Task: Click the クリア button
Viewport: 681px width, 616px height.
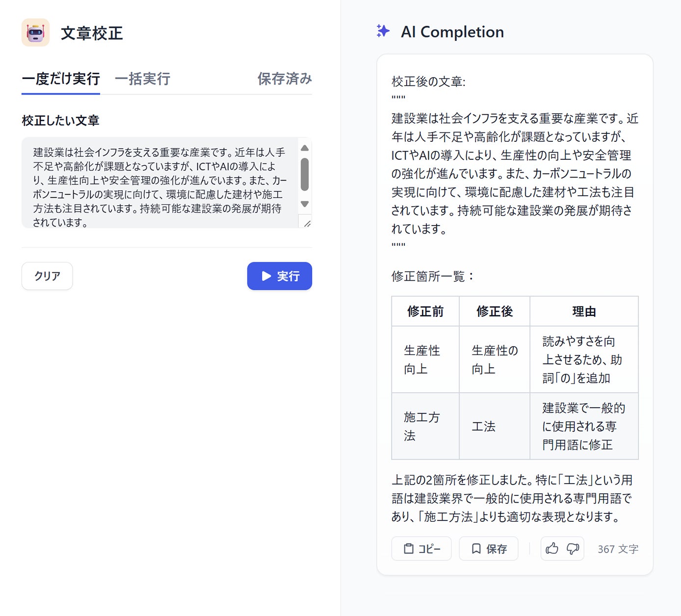Action: click(47, 276)
